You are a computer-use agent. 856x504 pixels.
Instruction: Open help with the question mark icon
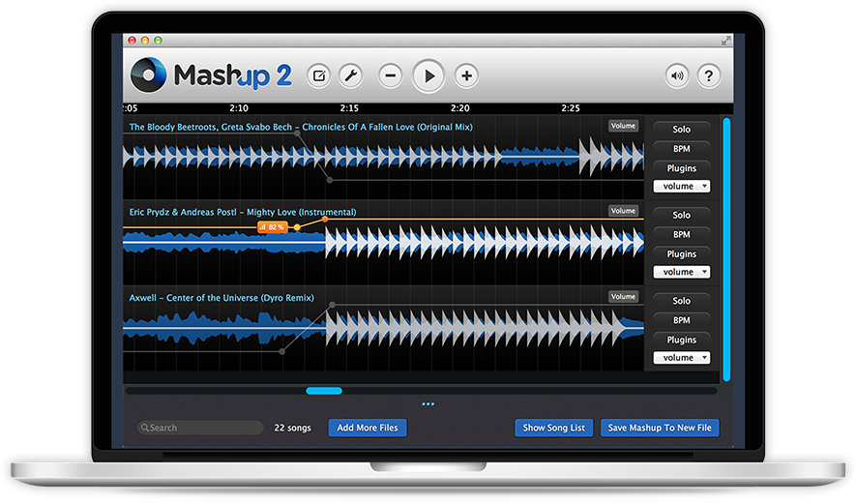(709, 75)
